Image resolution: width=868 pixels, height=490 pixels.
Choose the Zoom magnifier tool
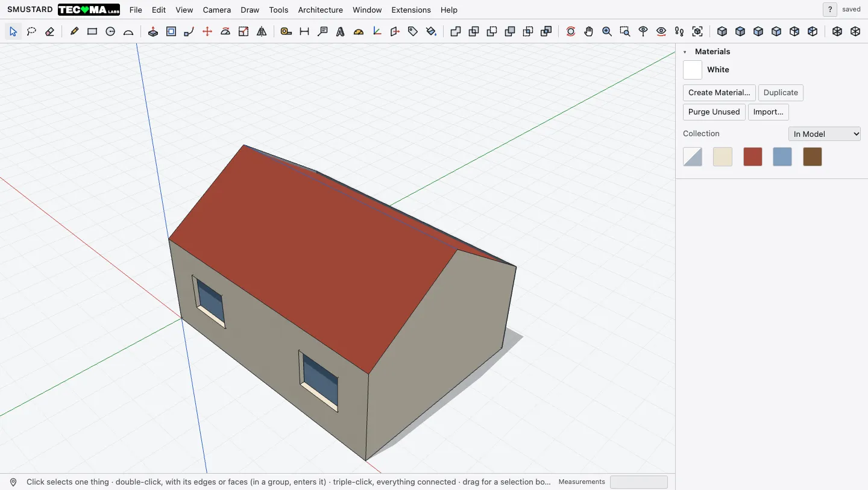click(607, 31)
